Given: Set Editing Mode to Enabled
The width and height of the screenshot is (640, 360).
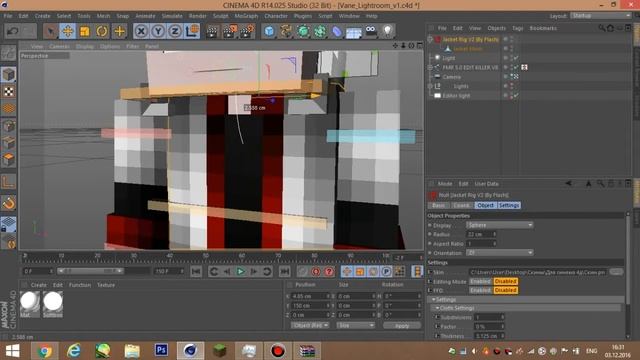Looking at the screenshot, I should [x=480, y=281].
